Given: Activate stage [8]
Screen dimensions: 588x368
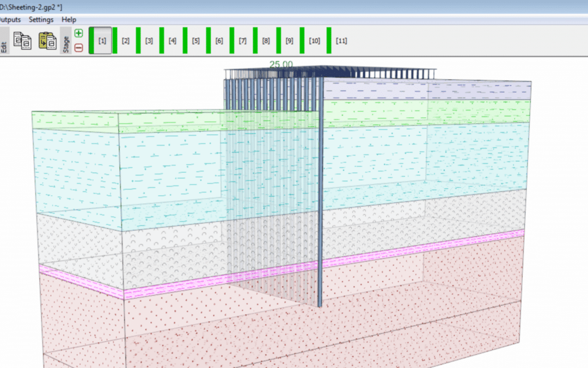Looking at the screenshot, I should tap(266, 41).
